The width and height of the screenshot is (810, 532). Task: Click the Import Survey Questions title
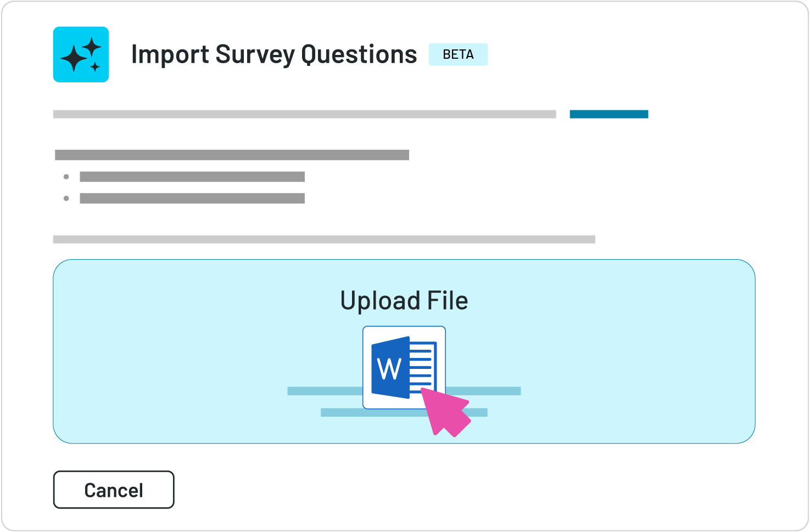coord(273,54)
